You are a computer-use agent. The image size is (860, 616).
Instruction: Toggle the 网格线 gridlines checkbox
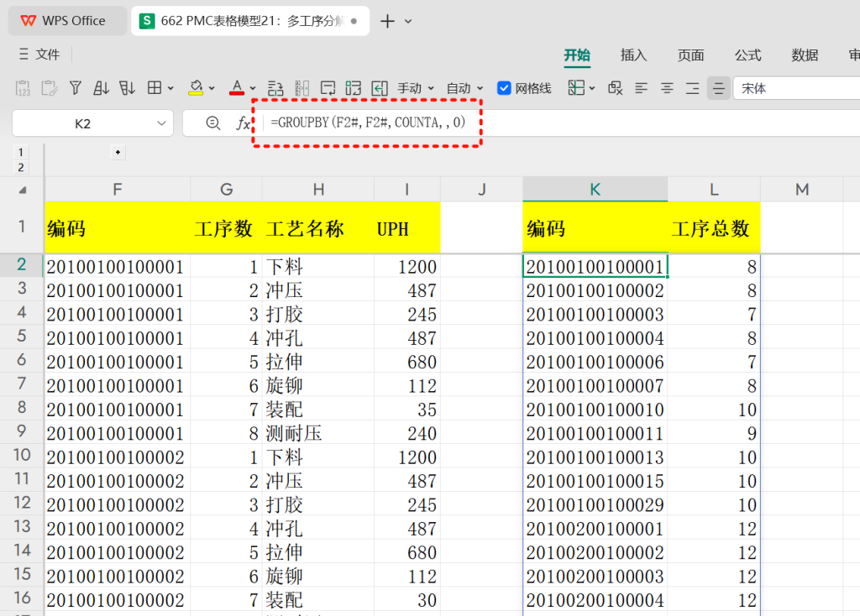coord(504,88)
